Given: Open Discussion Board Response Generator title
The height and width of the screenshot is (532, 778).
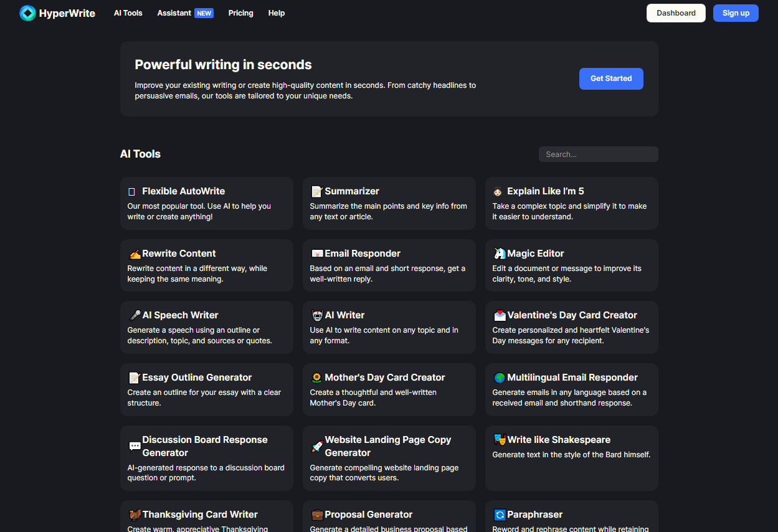Looking at the screenshot, I should click(205, 446).
